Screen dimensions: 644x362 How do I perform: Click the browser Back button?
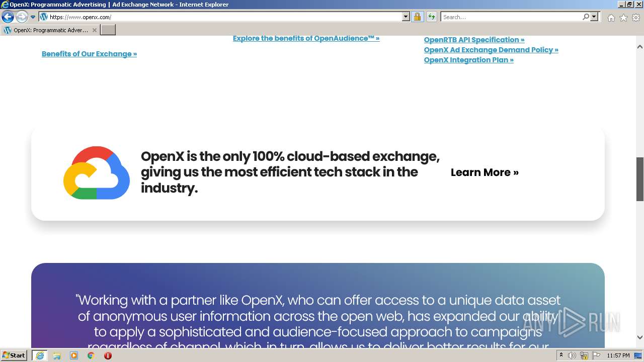pyautogui.click(x=8, y=17)
